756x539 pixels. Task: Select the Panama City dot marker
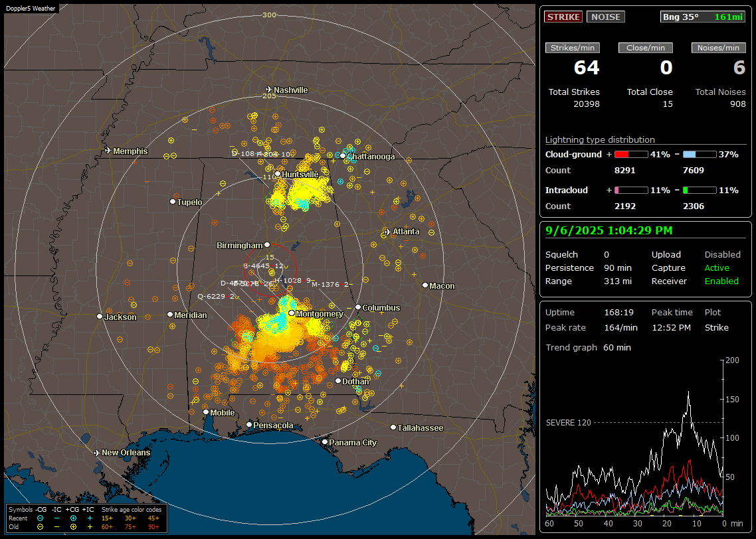(x=325, y=441)
